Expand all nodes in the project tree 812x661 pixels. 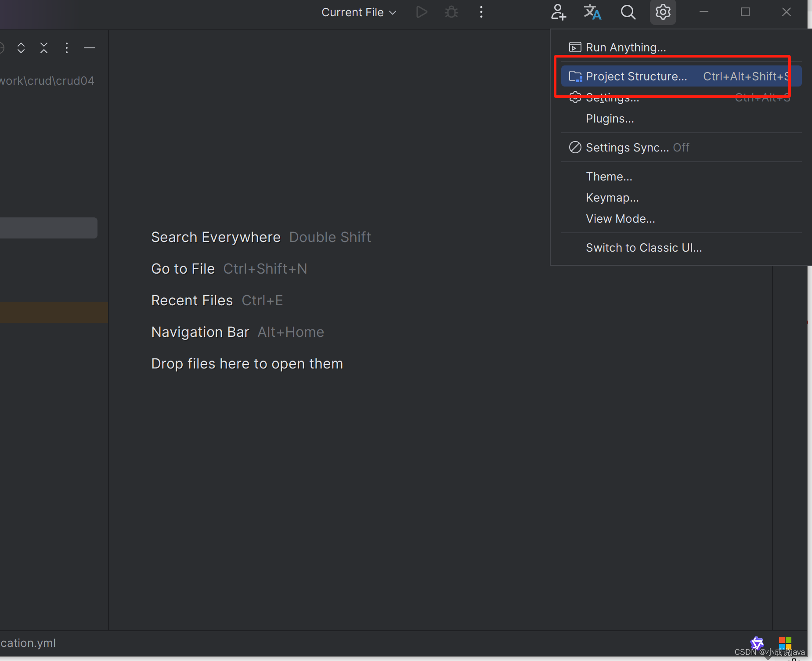point(21,47)
